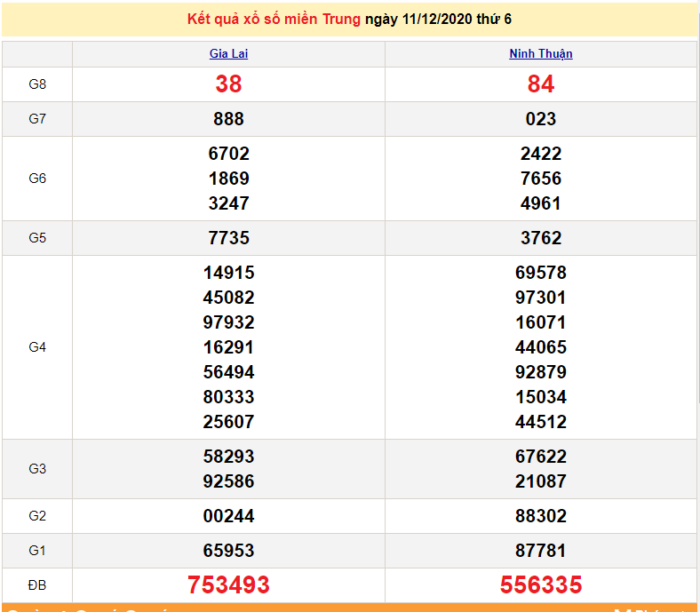Click Ninh Thuận G2 number 88302

point(540,516)
